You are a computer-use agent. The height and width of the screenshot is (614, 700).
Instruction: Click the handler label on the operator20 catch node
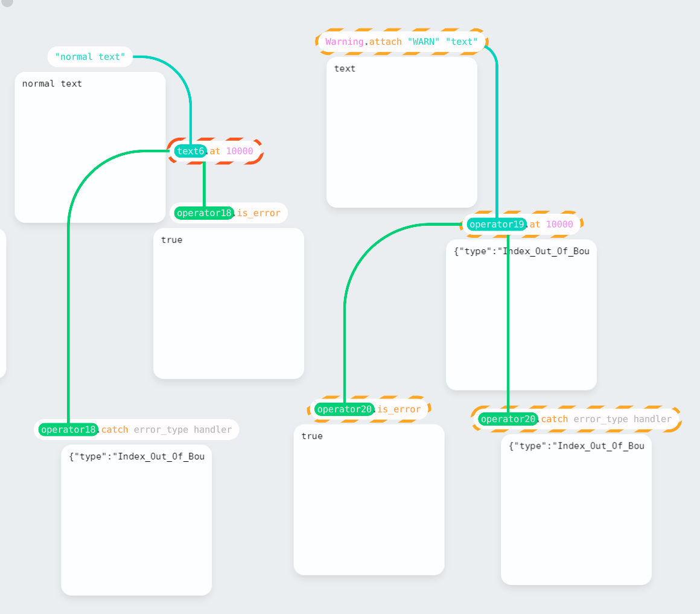coord(655,418)
